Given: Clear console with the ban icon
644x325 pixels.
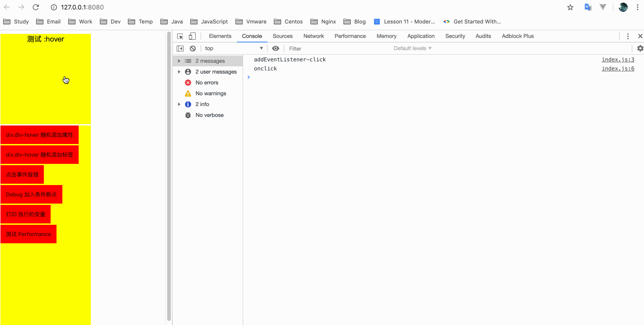Looking at the screenshot, I should click(193, 48).
